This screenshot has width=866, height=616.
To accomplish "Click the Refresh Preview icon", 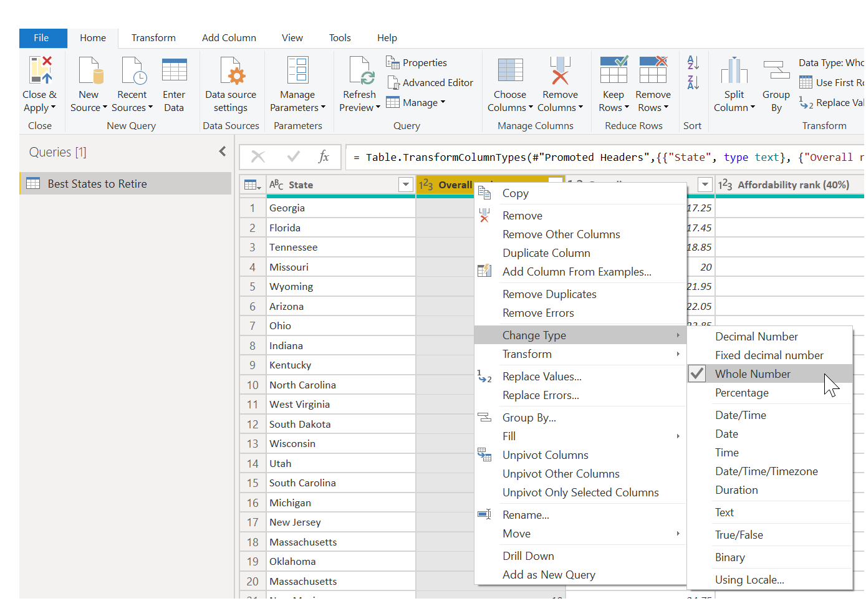I will point(360,70).
